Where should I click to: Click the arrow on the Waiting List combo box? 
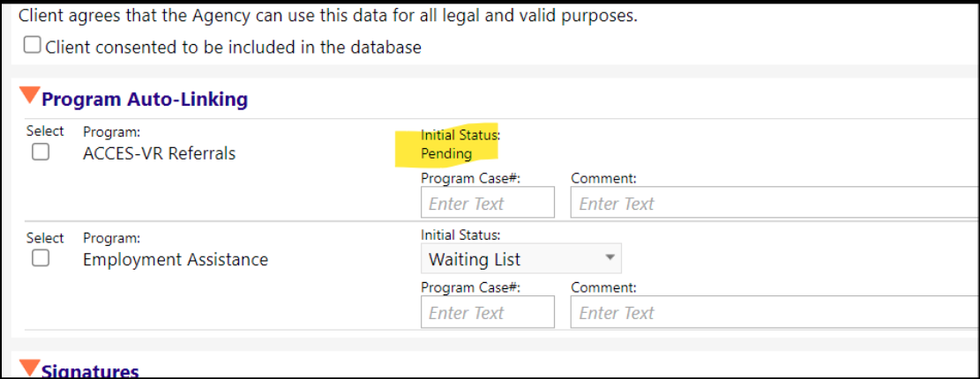[x=610, y=258]
